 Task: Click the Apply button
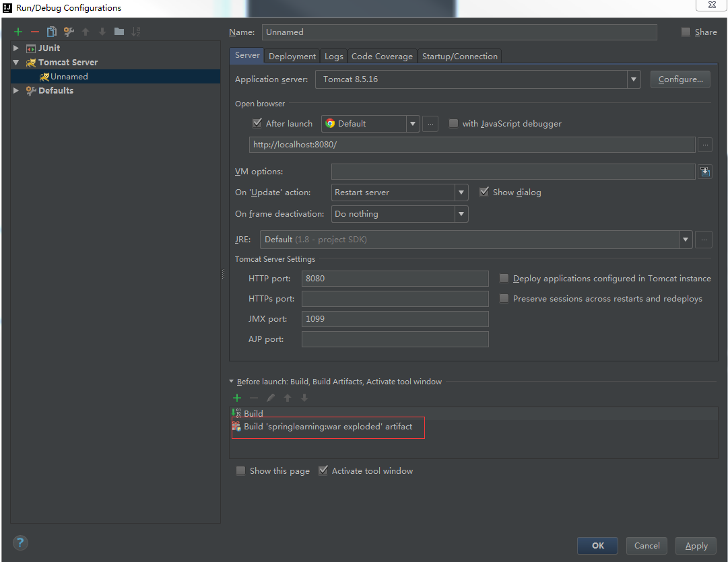click(696, 546)
